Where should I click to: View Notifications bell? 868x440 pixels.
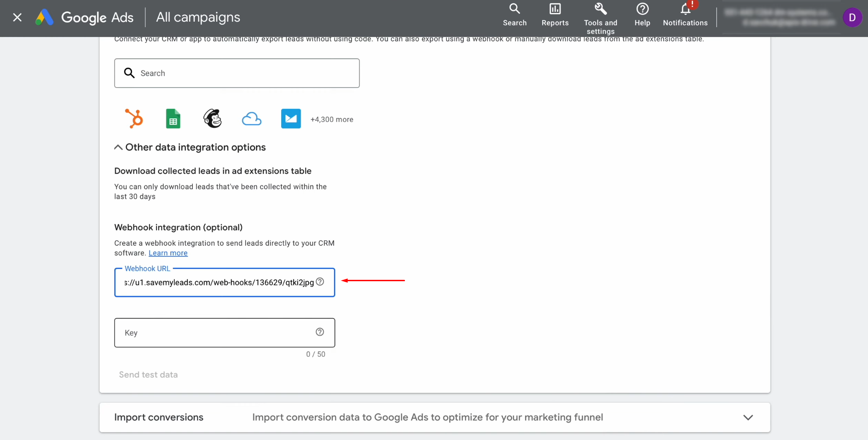685,15
